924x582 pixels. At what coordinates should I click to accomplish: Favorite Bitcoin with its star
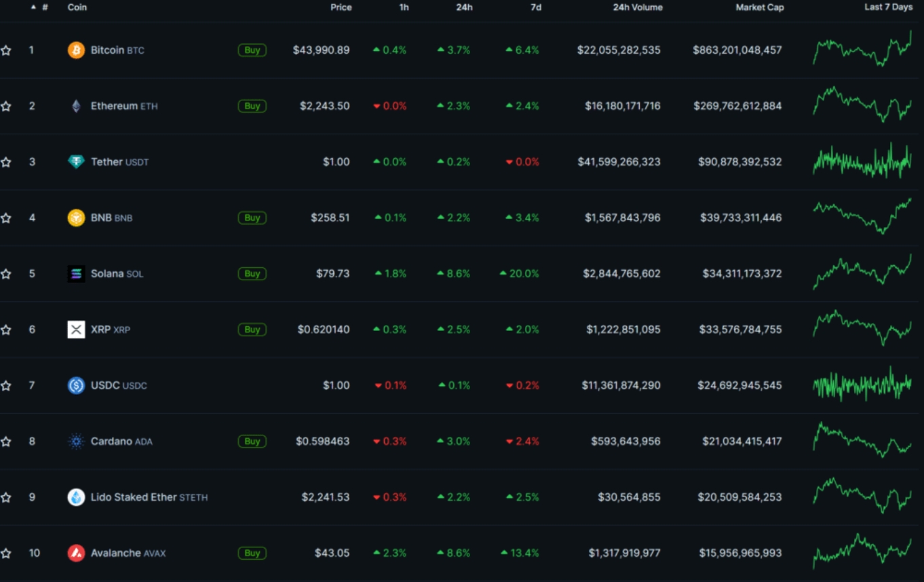pos(6,50)
